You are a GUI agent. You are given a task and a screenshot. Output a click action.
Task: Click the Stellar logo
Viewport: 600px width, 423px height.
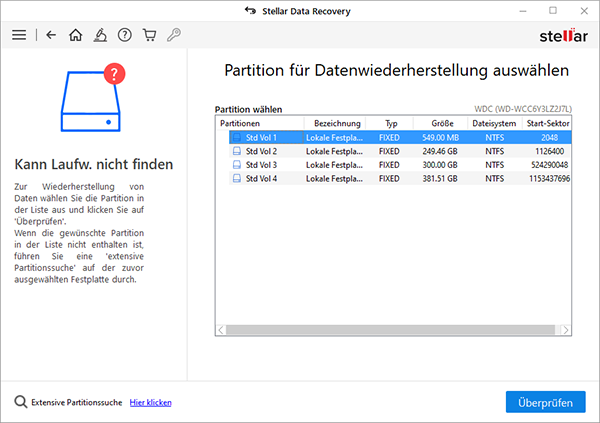(560, 36)
